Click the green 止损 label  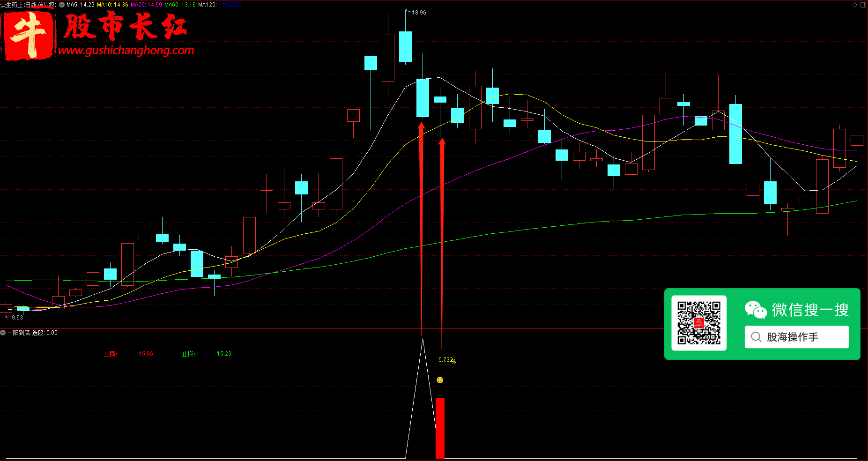pos(189,354)
